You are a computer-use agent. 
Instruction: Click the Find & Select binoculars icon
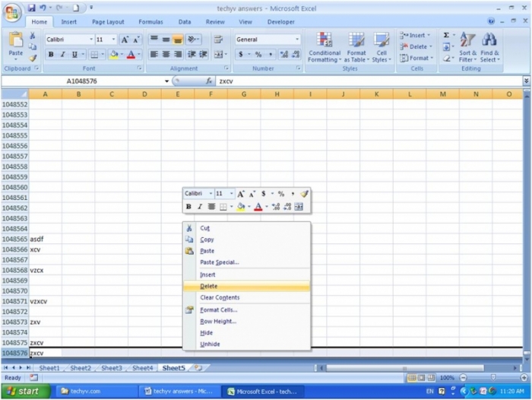489,46
